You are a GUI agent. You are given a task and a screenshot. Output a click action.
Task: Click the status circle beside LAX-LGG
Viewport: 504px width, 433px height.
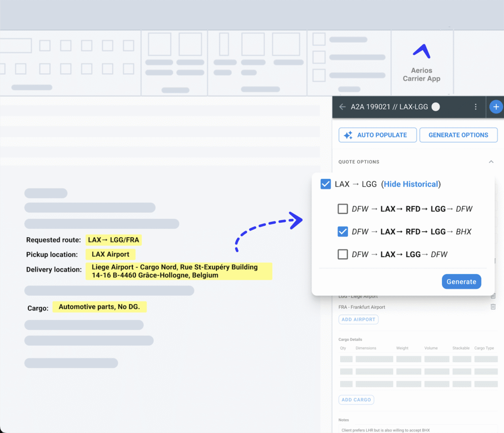pos(435,106)
